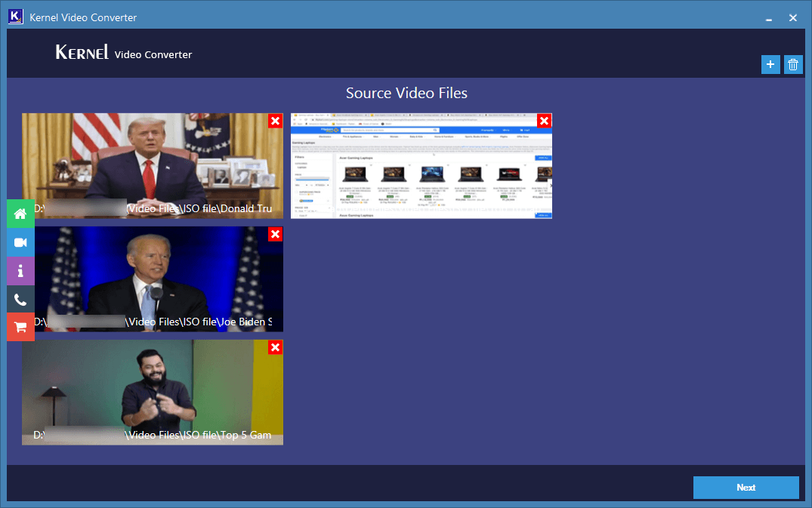Screen dimensions: 812x508
Task: Open the video camera sidebar icon
Action: point(20,242)
